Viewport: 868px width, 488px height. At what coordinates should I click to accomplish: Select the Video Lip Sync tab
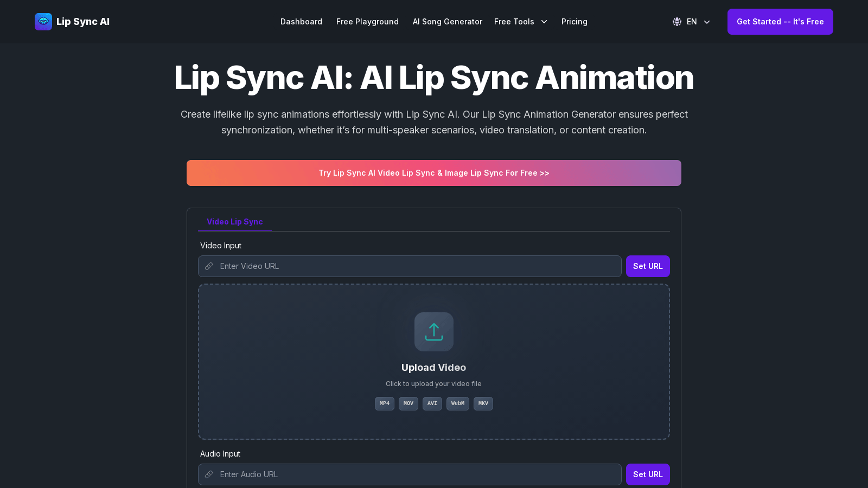pyautogui.click(x=235, y=222)
